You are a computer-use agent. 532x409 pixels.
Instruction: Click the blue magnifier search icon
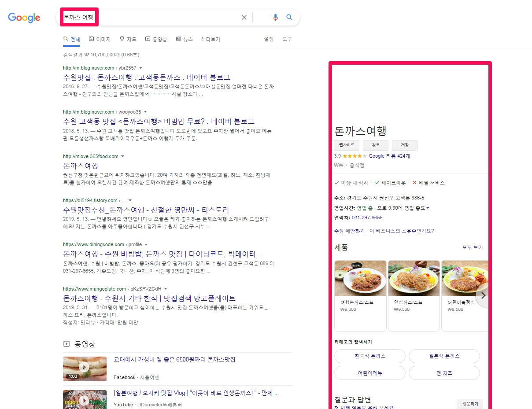tap(289, 18)
